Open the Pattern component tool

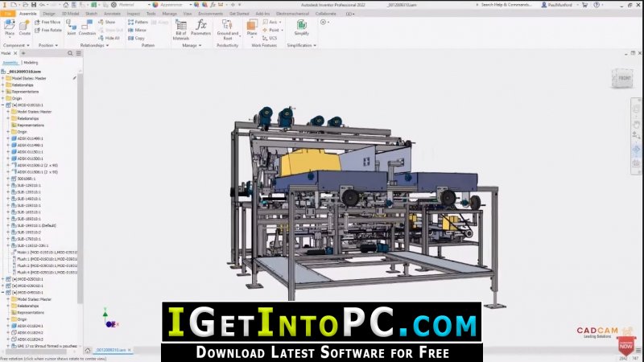(x=138, y=23)
